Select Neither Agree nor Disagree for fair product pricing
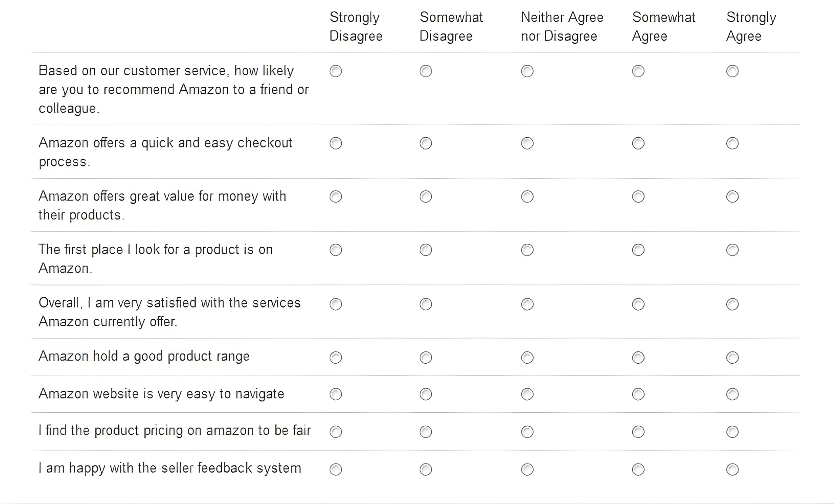This screenshot has height=504, width=835. tap(527, 431)
